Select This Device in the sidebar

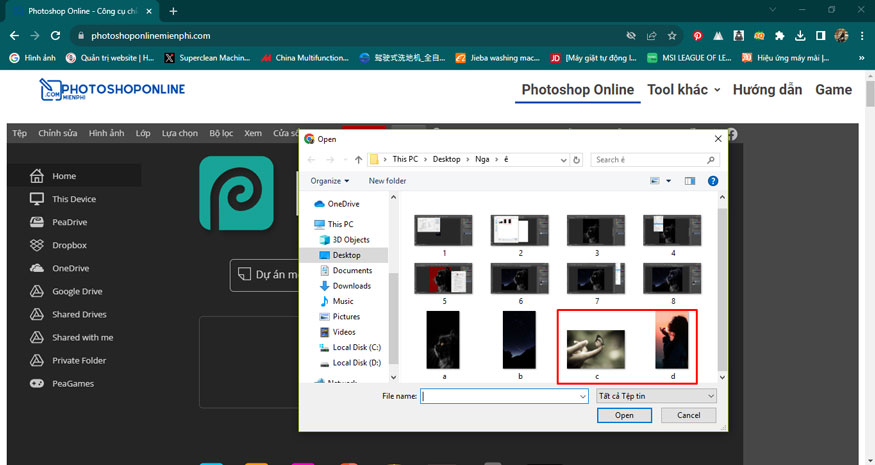(x=74, y=199)
